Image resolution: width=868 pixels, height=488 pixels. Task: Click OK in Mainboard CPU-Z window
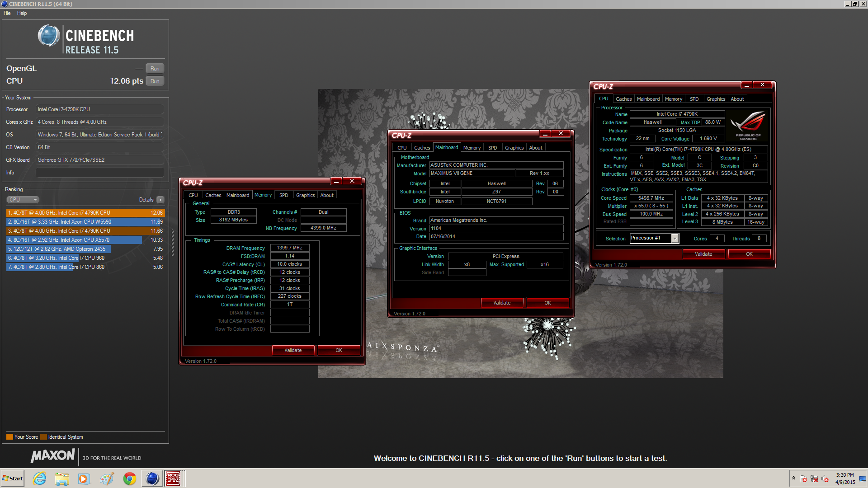547,303
